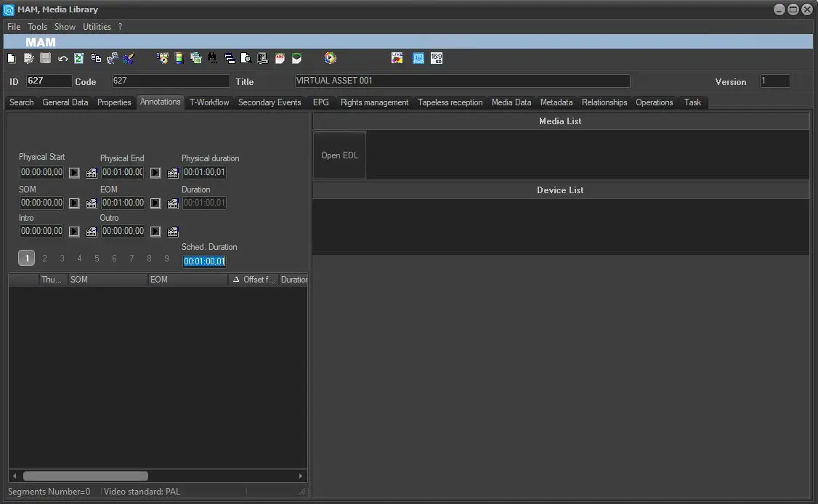The width and height of the screenshot is (818, 504).
Task: Click the Open EDL button
Action: click(x=339, y=155)
